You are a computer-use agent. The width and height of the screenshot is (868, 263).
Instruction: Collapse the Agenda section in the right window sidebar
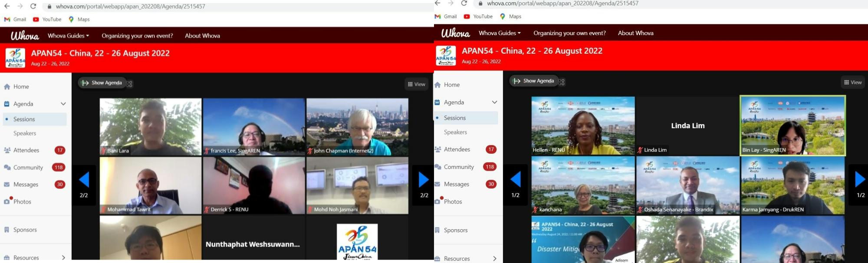click(x=494, y=102)
